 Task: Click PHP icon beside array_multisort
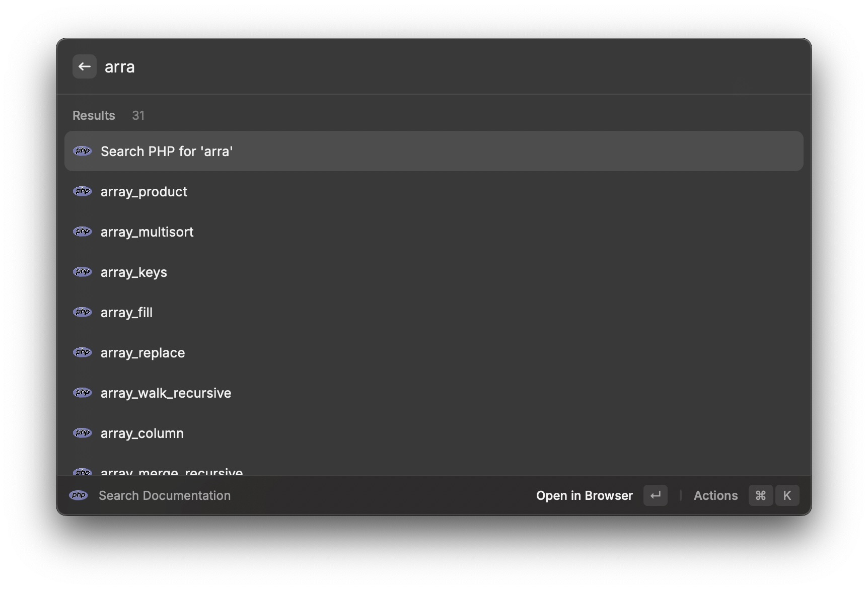[x=83, y=232]
